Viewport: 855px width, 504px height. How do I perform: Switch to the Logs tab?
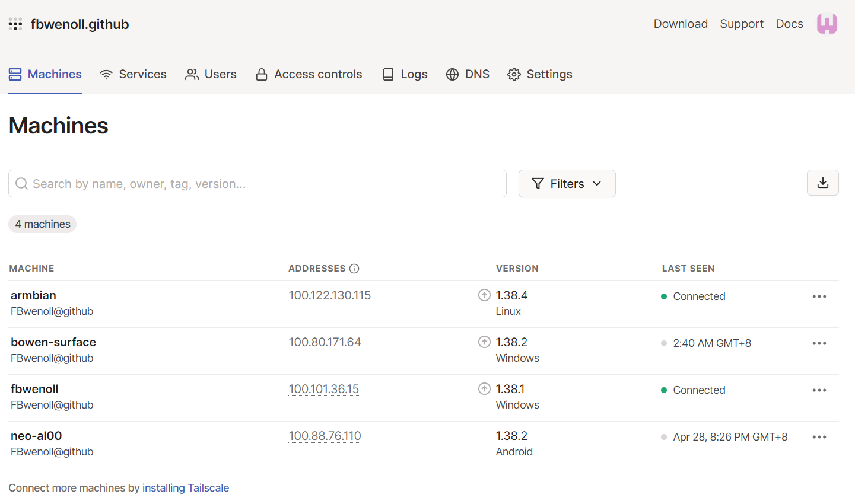coord(405,74)
